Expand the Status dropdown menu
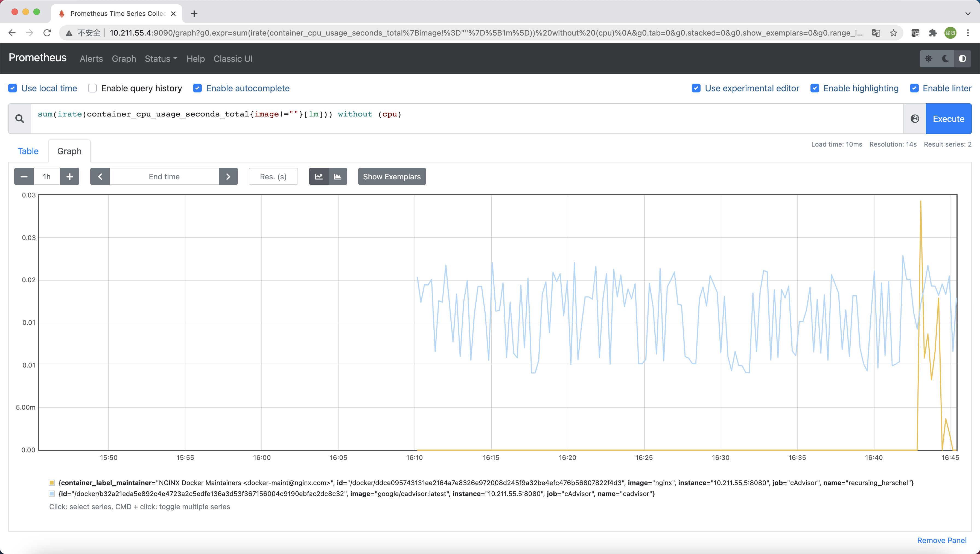The height and width of the screenshot is (554, 980). click(161, 59)
